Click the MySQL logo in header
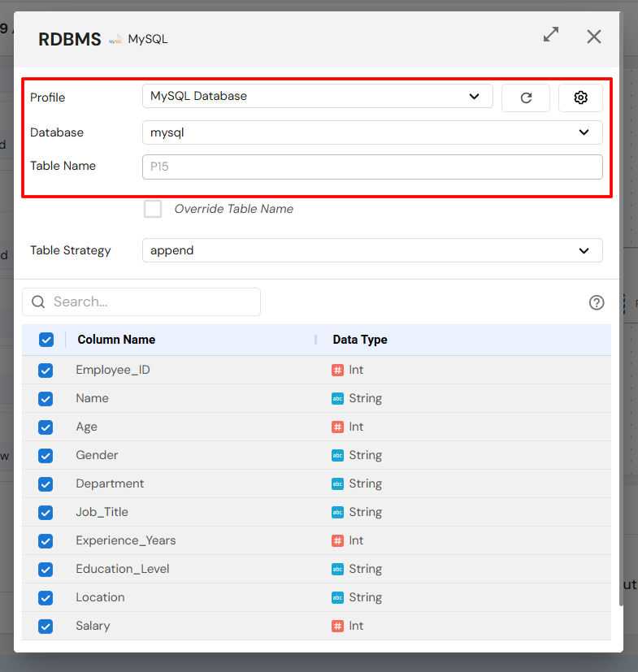The image size is (638, 672). click(116, 39)
